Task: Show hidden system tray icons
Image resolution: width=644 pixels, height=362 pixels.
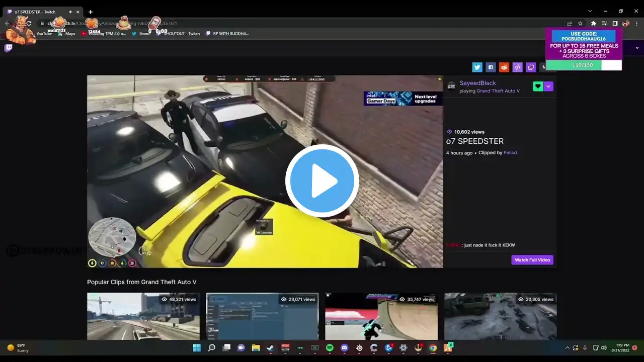Action: [568, 347]
